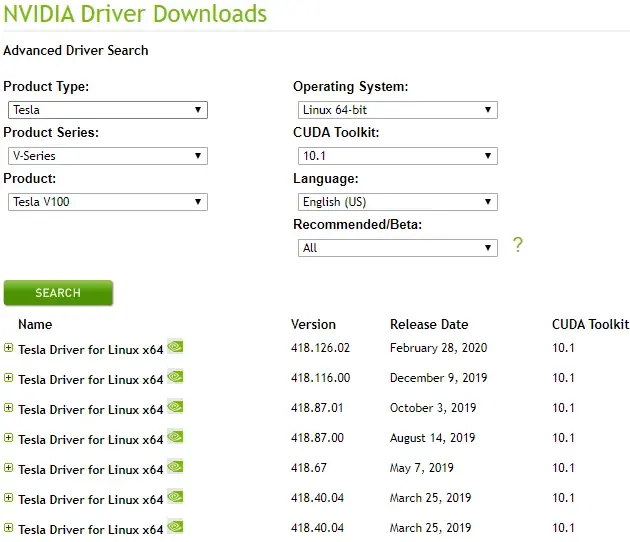
Task: Expand the December 9, 2019 driver row details
Action: point(8,378)
